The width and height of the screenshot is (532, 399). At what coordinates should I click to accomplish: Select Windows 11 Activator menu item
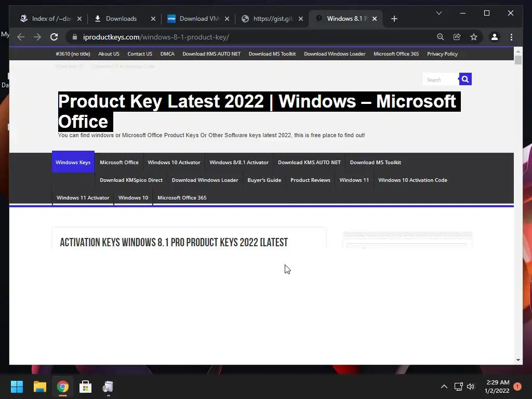coord(83,197)
